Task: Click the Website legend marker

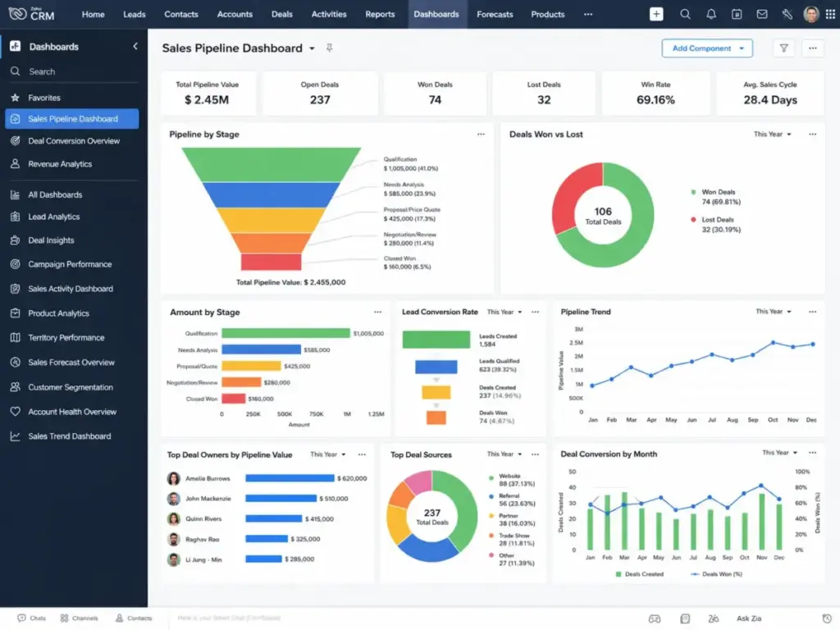Action: (491, 478)
